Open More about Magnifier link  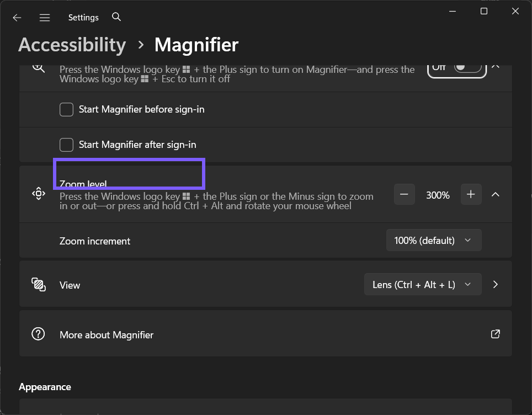coord(265,334)
